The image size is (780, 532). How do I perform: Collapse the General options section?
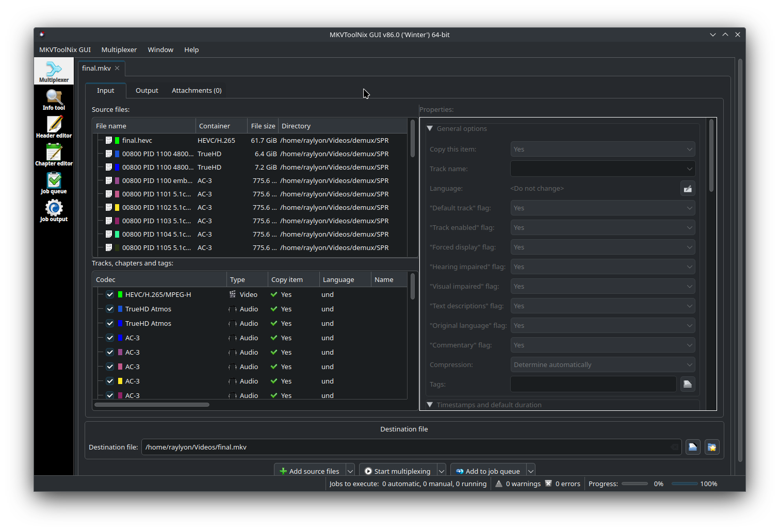430,128
